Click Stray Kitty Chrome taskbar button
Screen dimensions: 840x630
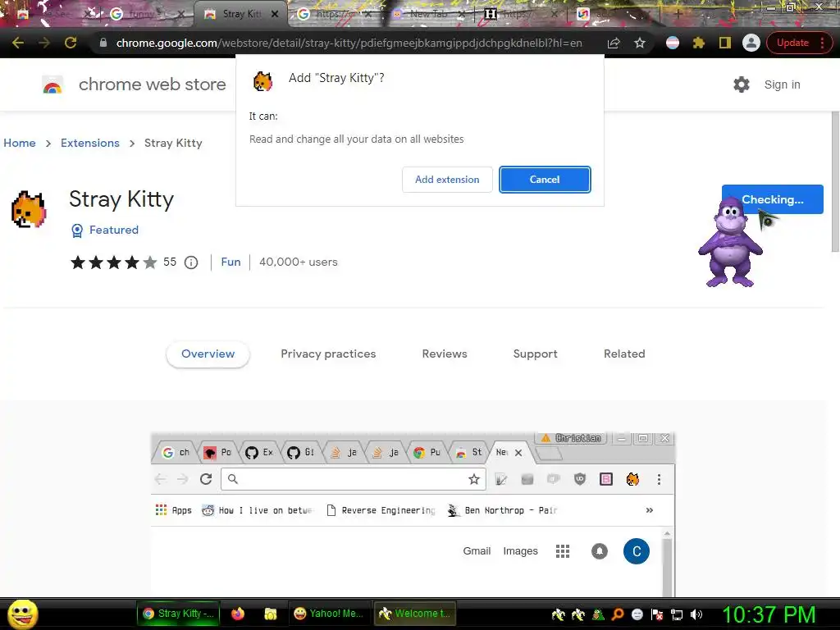click(x=178, y=614)
